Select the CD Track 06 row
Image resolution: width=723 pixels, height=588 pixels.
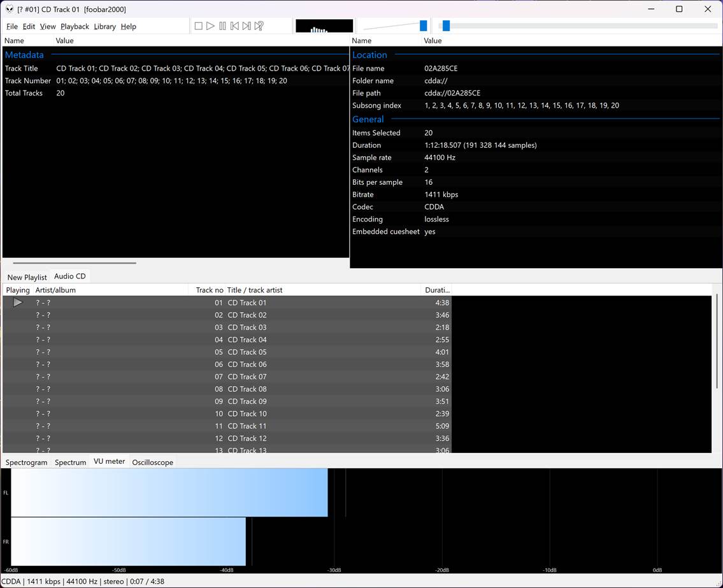tap(227, 364)
